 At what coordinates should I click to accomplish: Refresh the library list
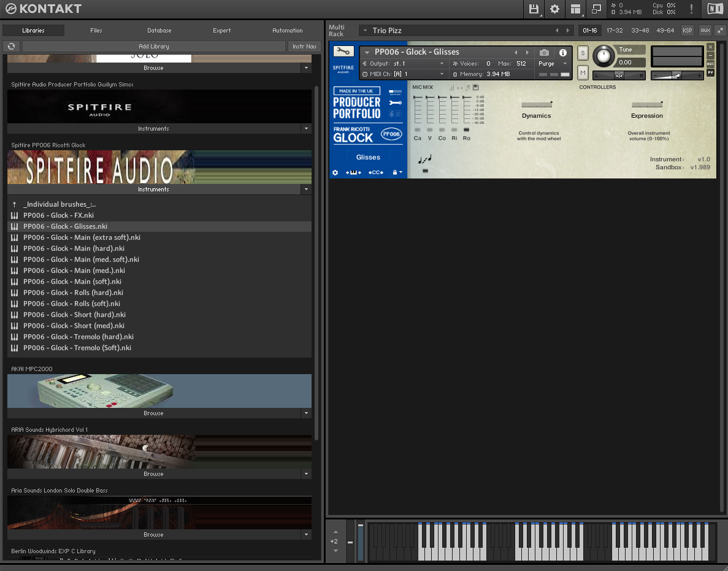click(11, 47)
